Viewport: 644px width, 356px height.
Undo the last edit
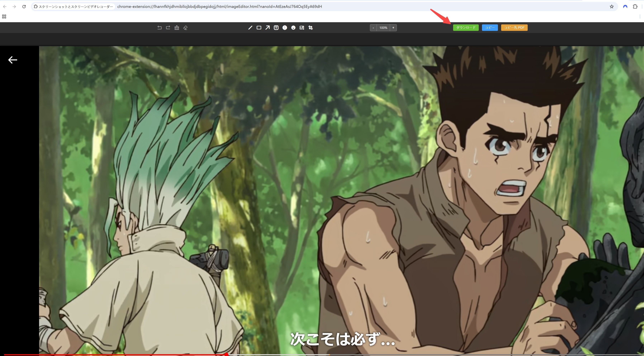pyautogui.click(x=160, y=27)
